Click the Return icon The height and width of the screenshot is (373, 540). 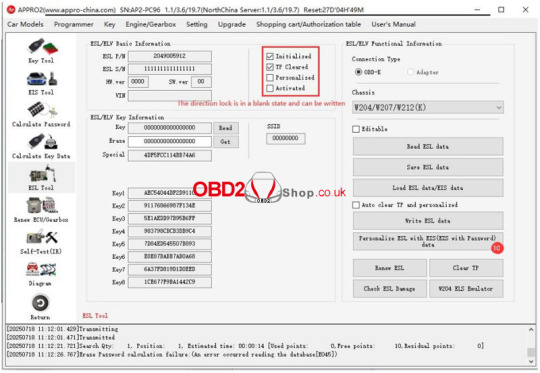pyautogui.click(x=41, y=307)
